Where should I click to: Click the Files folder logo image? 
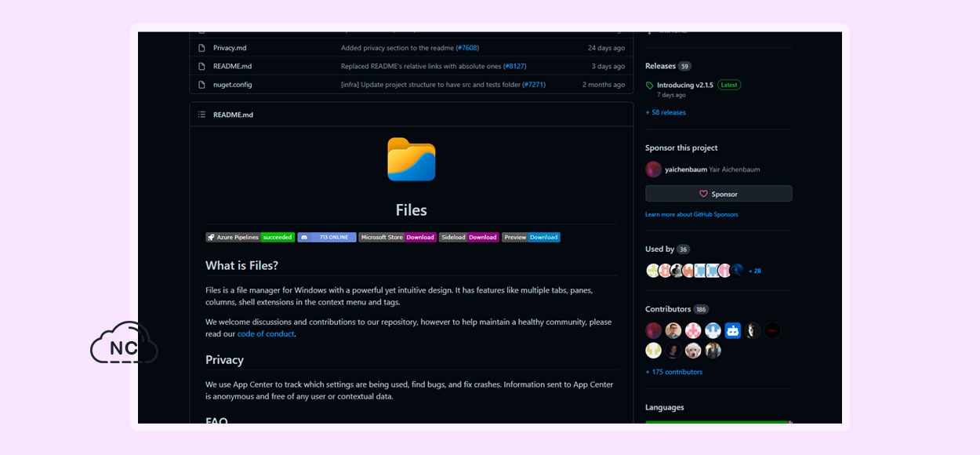point(411,160)
